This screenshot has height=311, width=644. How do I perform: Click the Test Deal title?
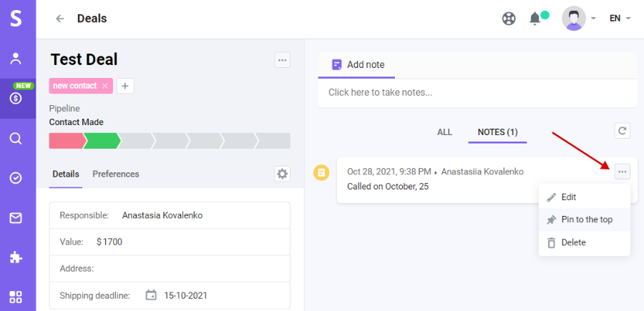[x=84, y=60]
